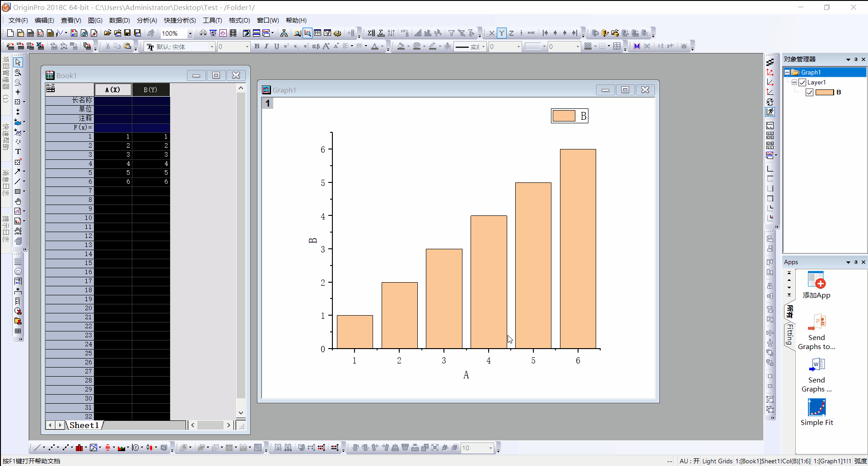The width and height of the screenshot is (868, 466).
Task: Click the Move to First column icon
Action: (x=545, y=33)
